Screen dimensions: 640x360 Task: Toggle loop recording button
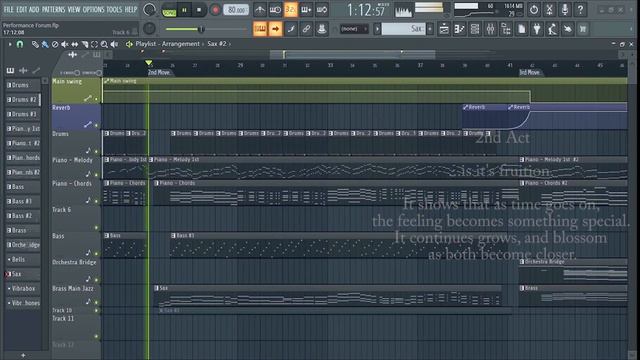coord(322,9)
